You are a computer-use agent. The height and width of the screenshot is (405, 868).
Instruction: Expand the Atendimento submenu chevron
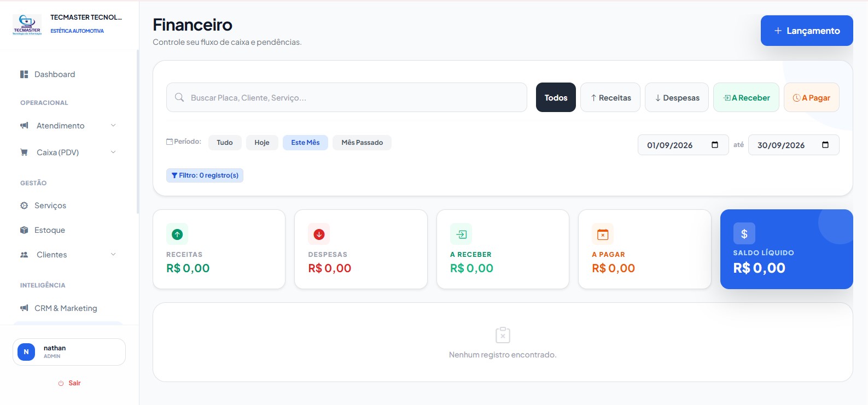(x=113, y=126)
